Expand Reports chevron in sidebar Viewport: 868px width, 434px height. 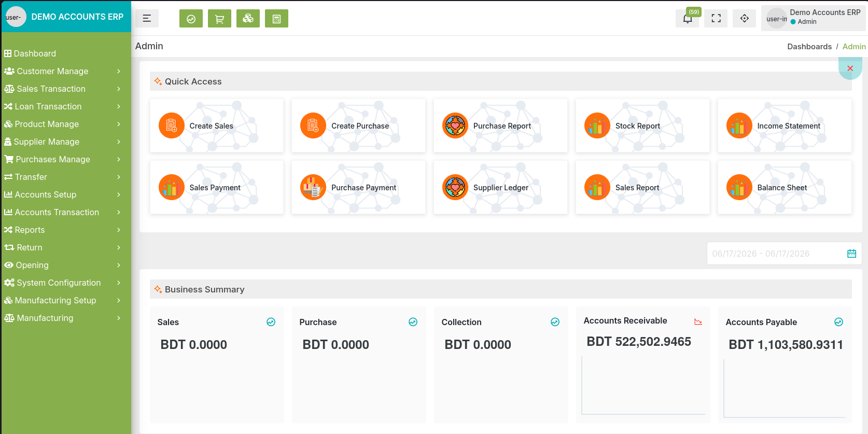119,230
